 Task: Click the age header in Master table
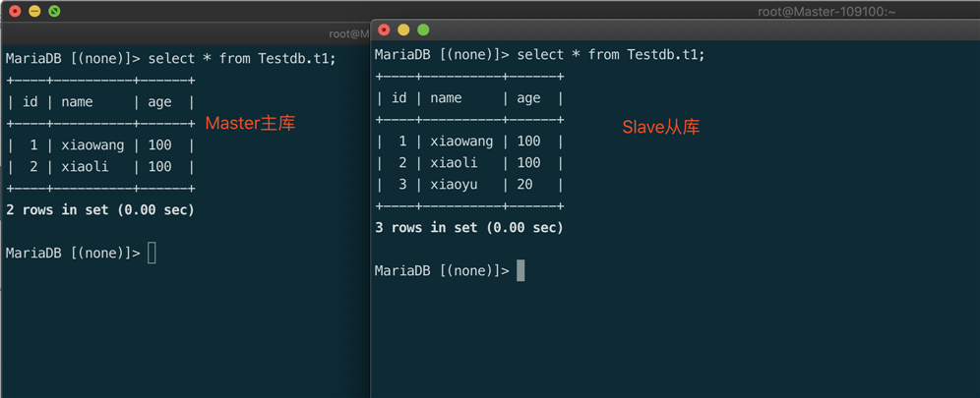tap(160, 102)
